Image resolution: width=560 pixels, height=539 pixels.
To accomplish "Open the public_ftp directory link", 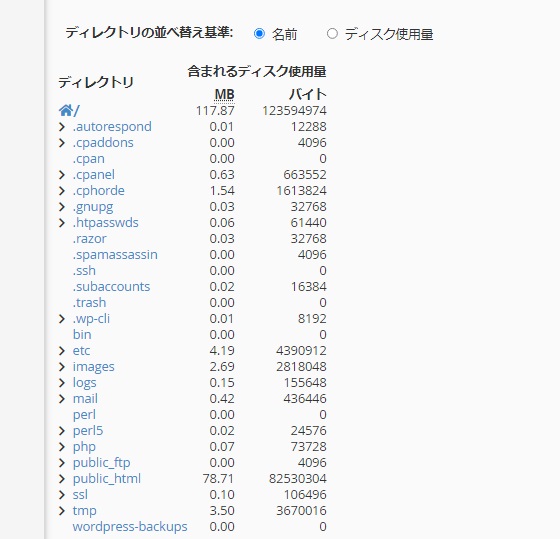I will click(101, 463).
